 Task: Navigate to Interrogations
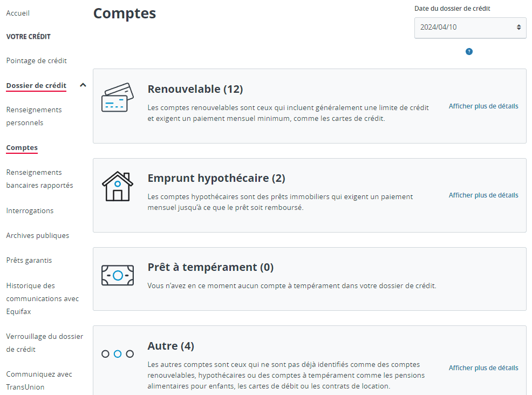(x=30, y=211)
